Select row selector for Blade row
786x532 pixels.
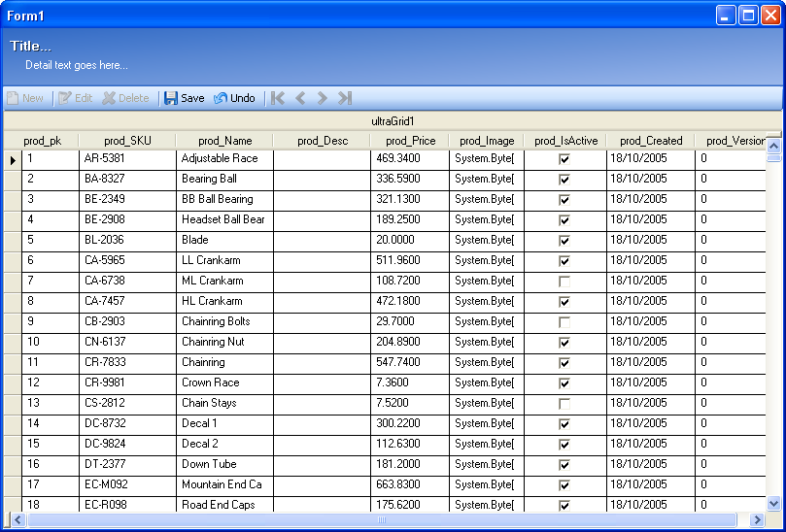click(13, 240)
